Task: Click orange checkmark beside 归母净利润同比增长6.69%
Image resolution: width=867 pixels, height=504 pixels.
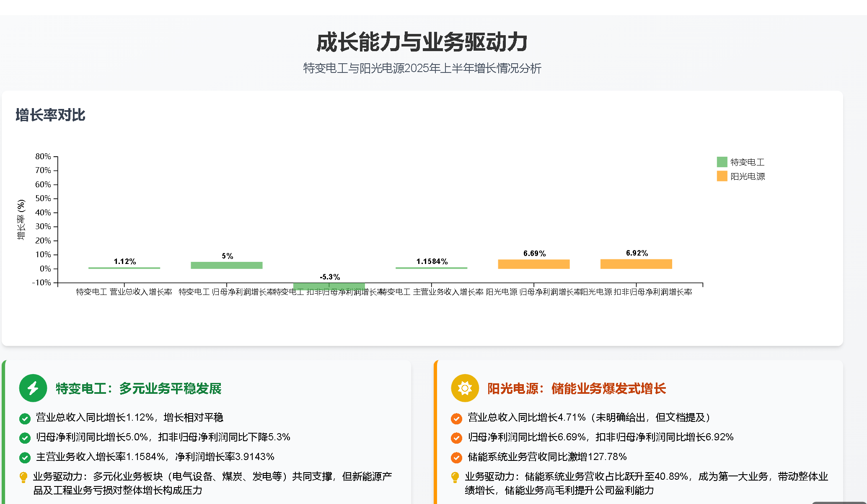Action: pyautogui.click(x=456, y=438)
